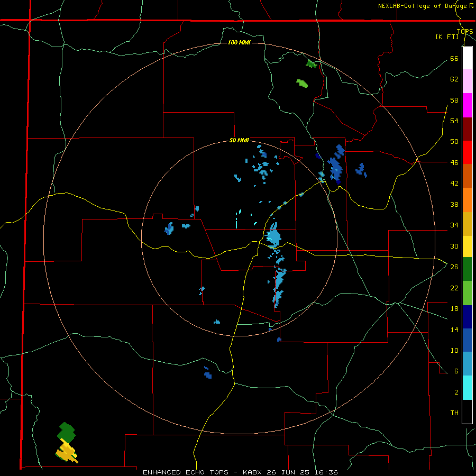
Task: Select the dark red legend swatch
Action: 467,129
